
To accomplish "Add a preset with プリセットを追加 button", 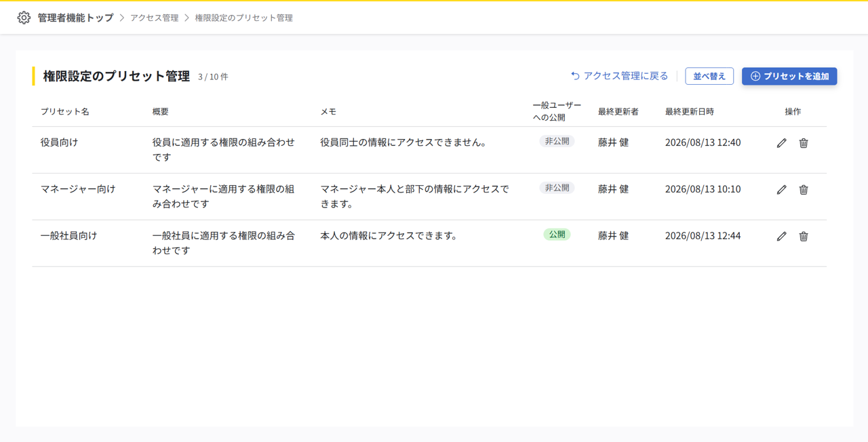I will [789, 76].
